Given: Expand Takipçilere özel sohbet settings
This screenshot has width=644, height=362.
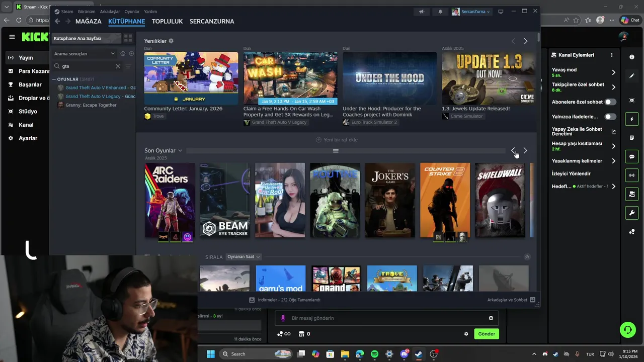Looking at the screenshot, I should point(613,87).
